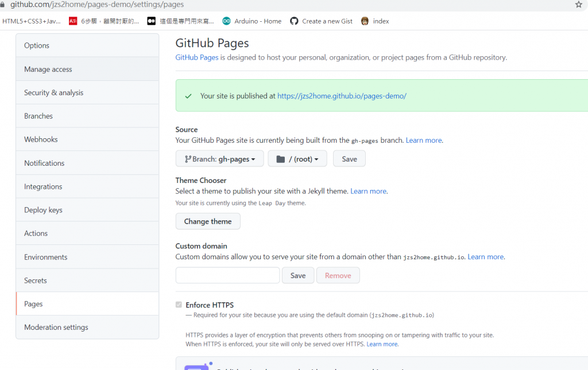The image size is (588, 370).
Task: Click the Theme Chooser heading
Action: click(x=200, y=180)
